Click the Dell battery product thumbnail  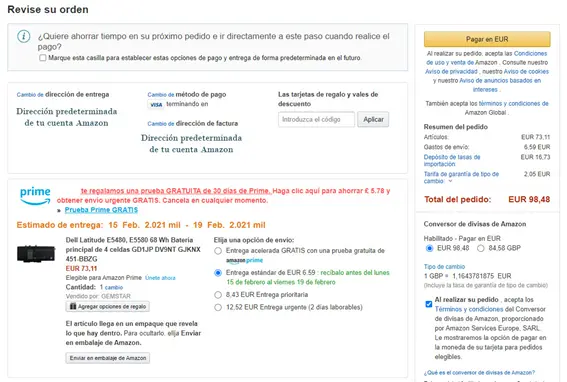pos(36,253)
